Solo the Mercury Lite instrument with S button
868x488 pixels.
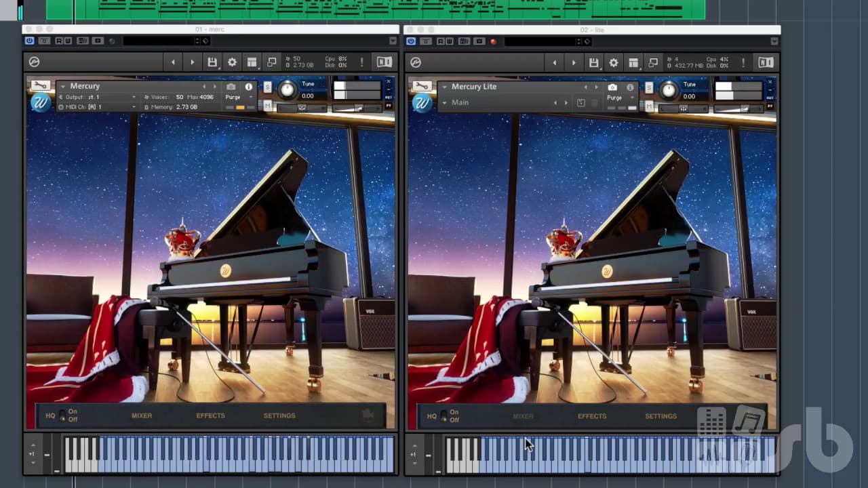click(x=649, y=87)
